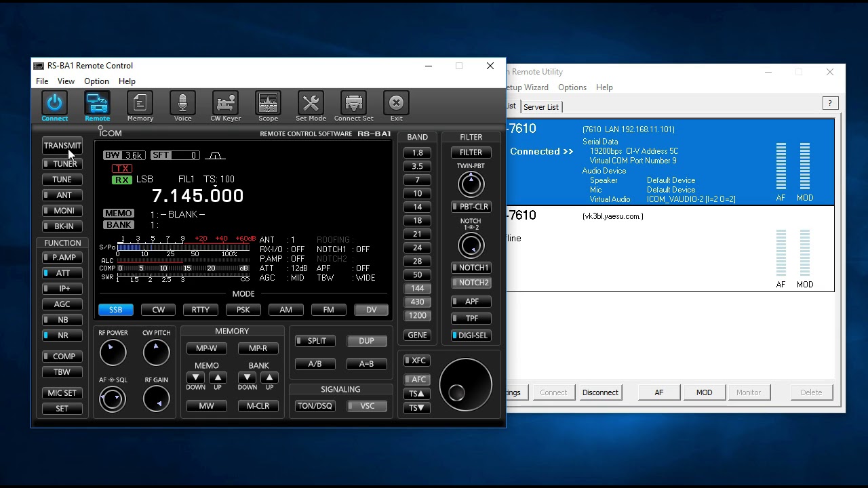
Task: Click the A/B VFO swap button
Action: point(315,364)
